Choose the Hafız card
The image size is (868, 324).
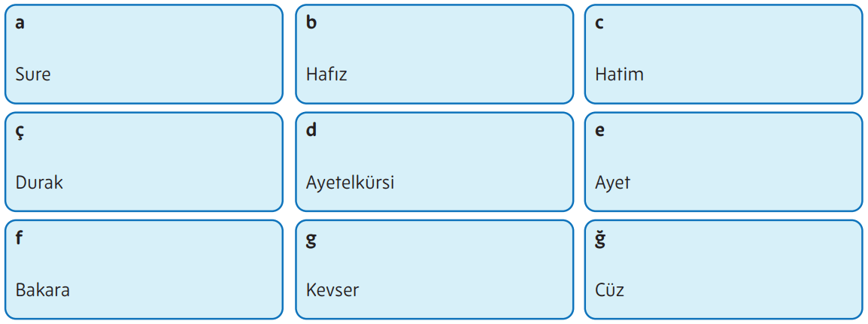434,54
